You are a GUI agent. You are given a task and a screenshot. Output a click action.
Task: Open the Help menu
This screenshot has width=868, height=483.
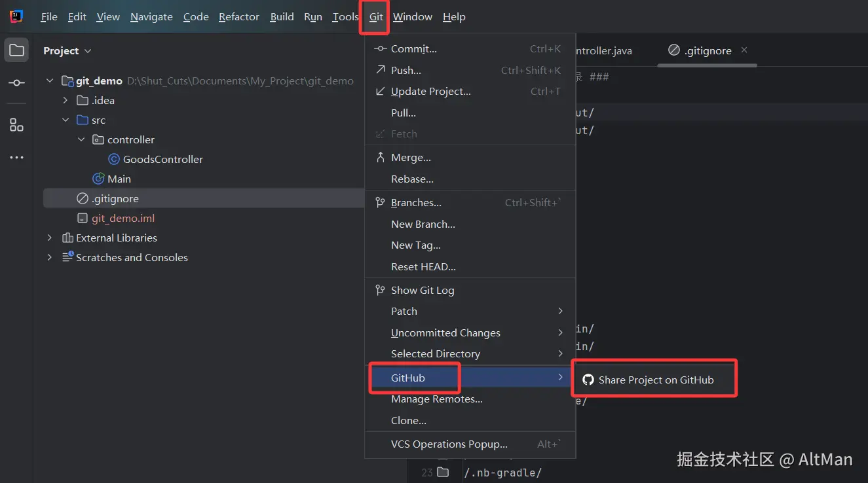(x=454, y=17)
